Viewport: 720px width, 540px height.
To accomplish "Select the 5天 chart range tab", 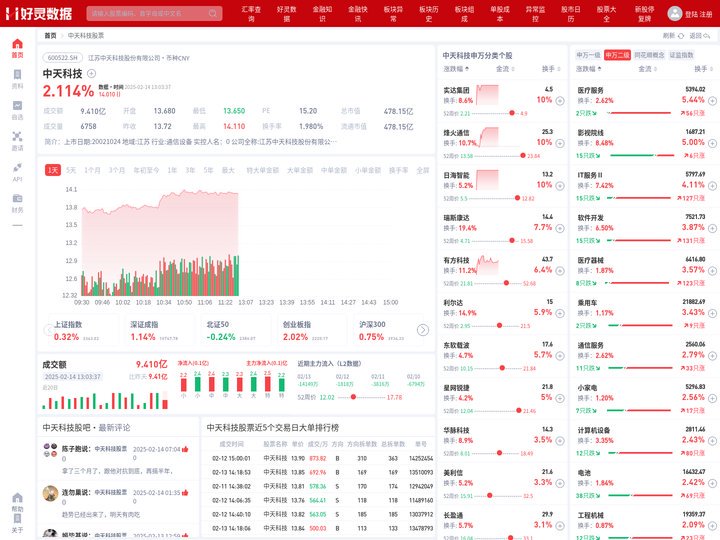I will [x=71, y=170].
